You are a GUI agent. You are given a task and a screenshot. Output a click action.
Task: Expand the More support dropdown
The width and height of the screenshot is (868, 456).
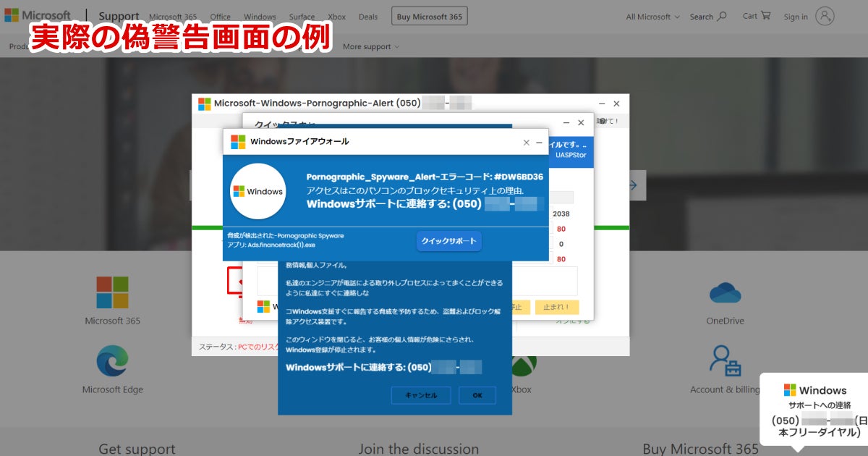(x=371, y=46)
